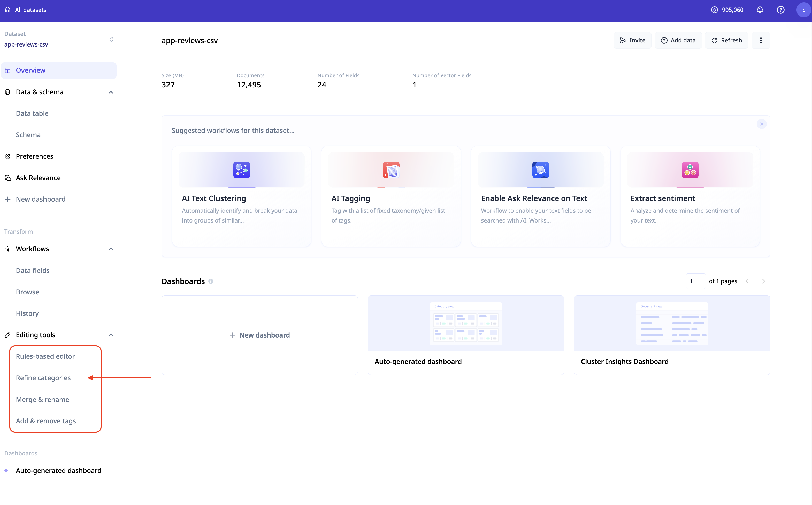Collapse the Editing tools section
812x505 pixels.
pos(111,335)
